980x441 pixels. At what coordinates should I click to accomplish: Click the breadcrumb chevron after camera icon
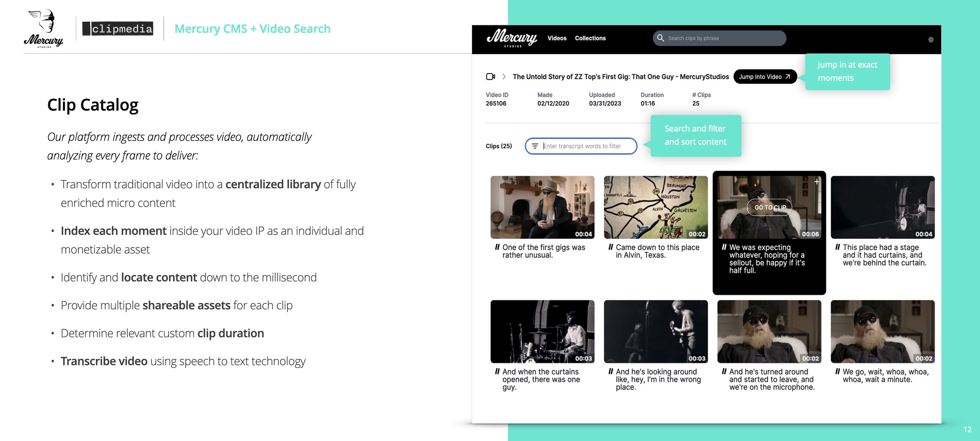click(x=504, y=76)
